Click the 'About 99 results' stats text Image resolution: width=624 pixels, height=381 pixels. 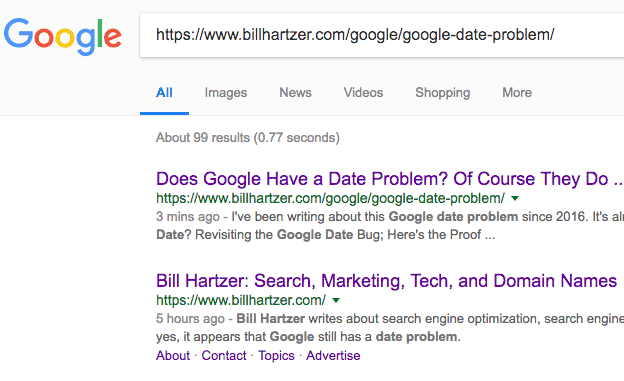click(248, 138)
